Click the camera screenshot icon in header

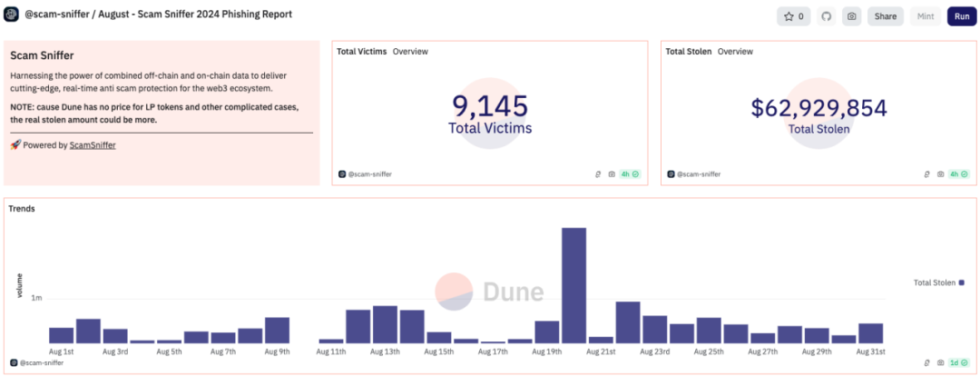[851, 16]
